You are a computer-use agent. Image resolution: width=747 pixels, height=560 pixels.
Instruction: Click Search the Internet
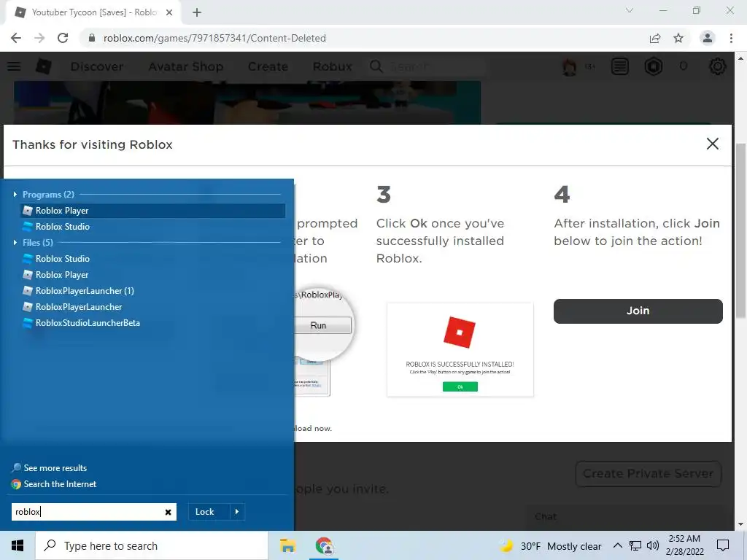click(54, 484)
